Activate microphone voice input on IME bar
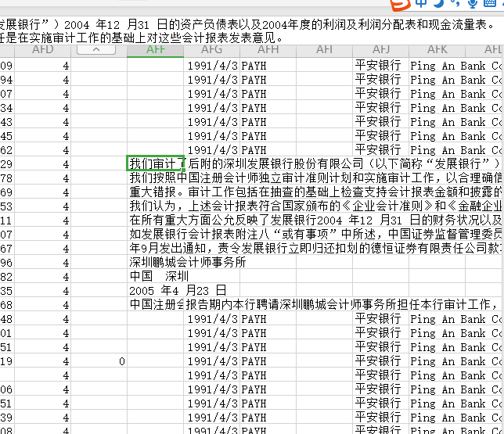The width and height of the screenshot is (504, 434). [x=472, y=3]
